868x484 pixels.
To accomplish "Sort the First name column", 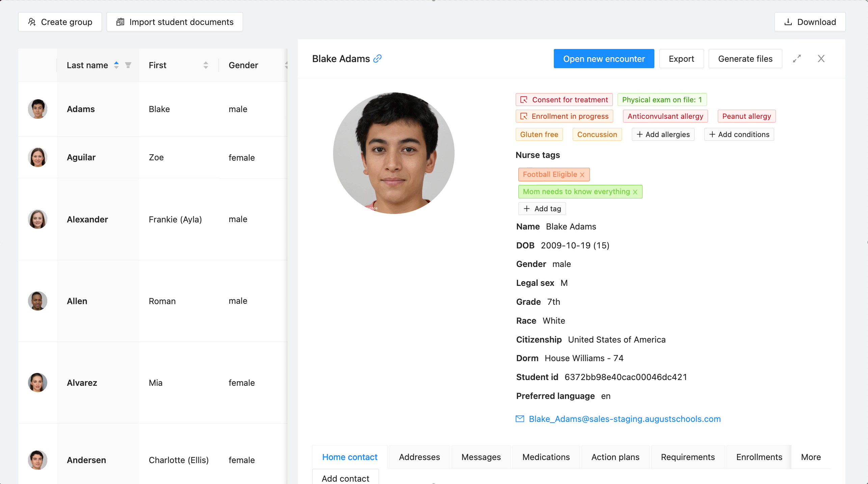I will point(206,65).
